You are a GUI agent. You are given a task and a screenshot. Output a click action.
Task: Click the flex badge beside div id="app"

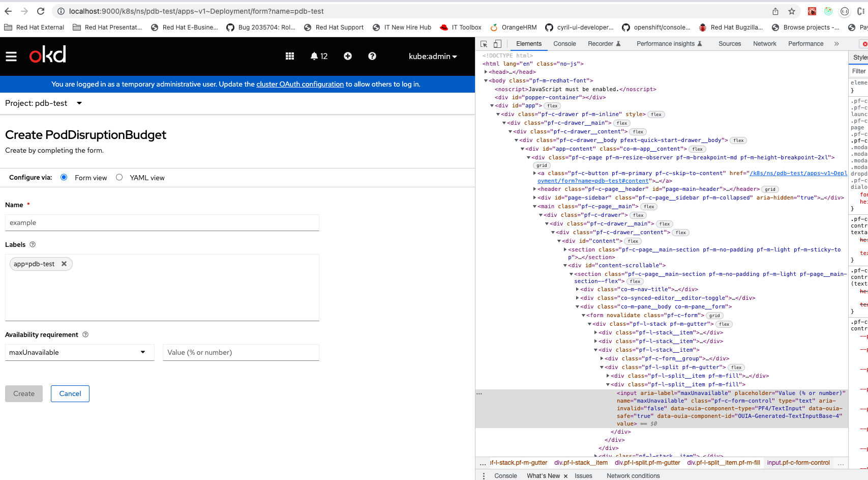coord(553,106)
